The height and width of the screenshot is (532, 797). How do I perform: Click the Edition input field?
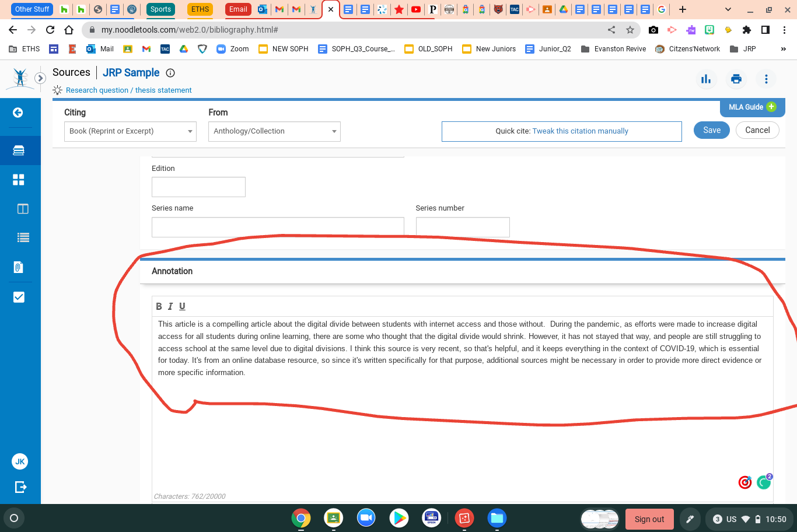198,187
